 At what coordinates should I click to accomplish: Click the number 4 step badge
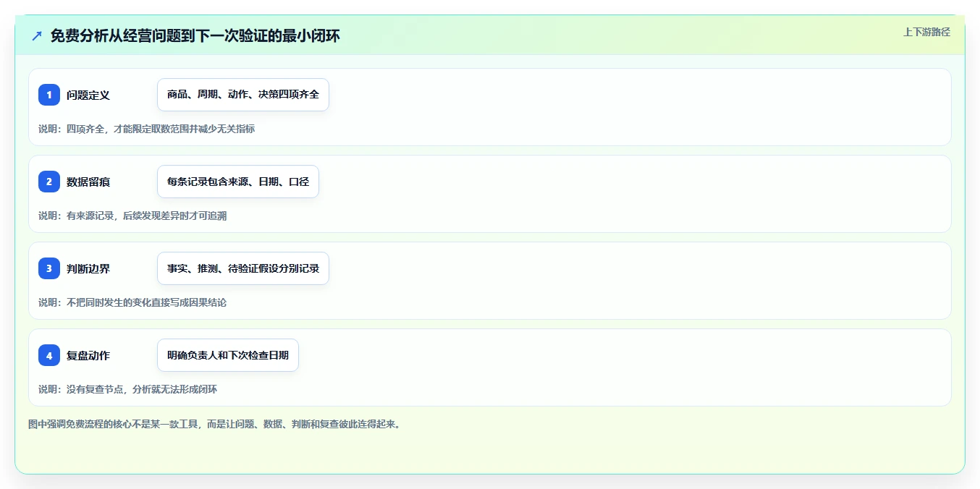click(49, 355)
